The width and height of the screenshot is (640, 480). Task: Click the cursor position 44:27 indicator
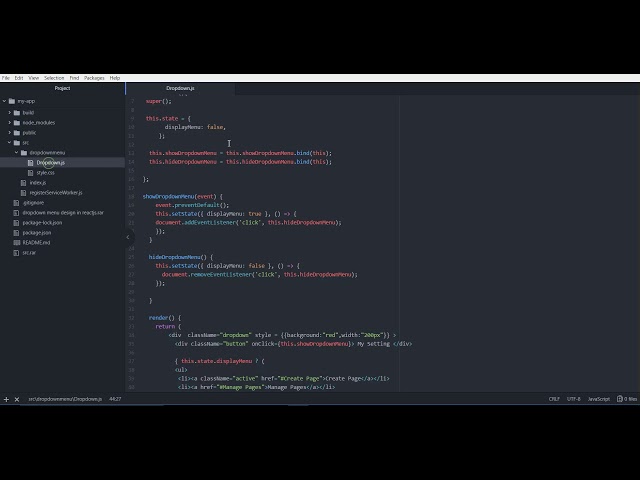115,399
